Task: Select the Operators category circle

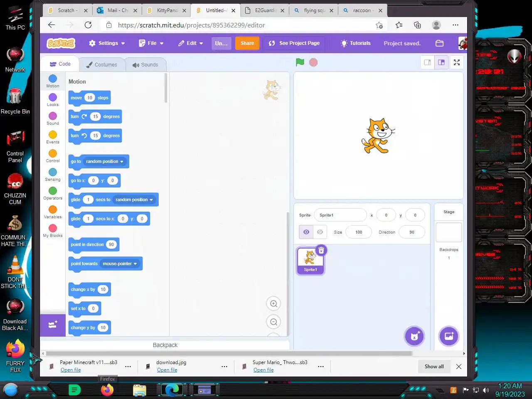Action: point(53,191)
